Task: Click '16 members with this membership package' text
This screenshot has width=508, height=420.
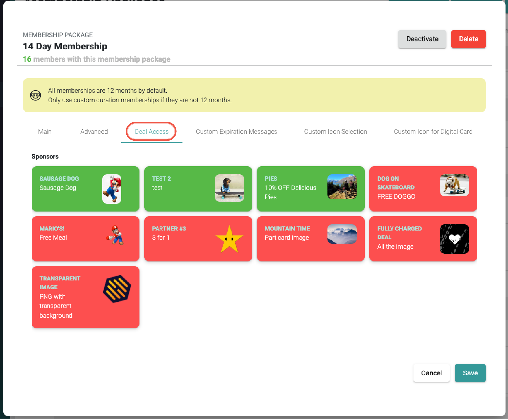Action: [96, 59]
